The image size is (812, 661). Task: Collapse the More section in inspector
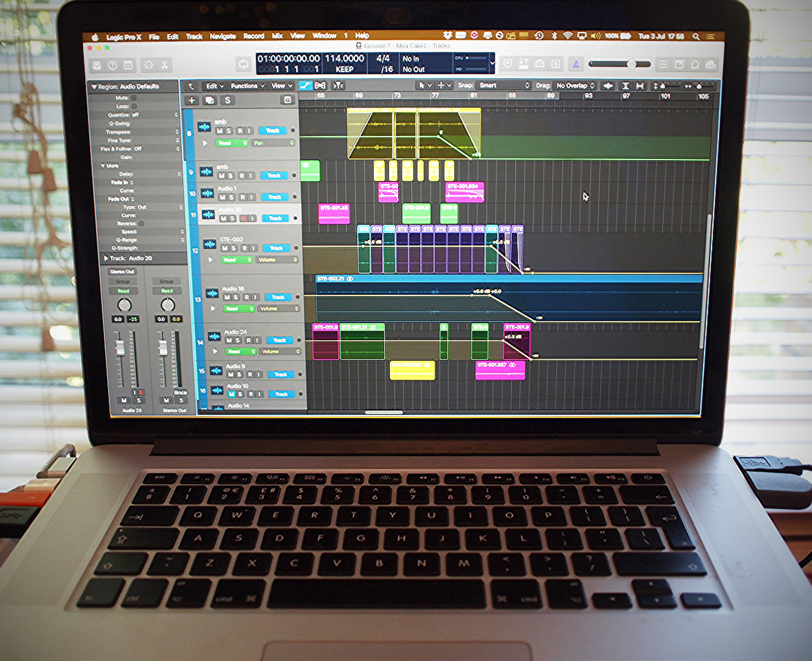pyautogui.click(x=103, y=166)
